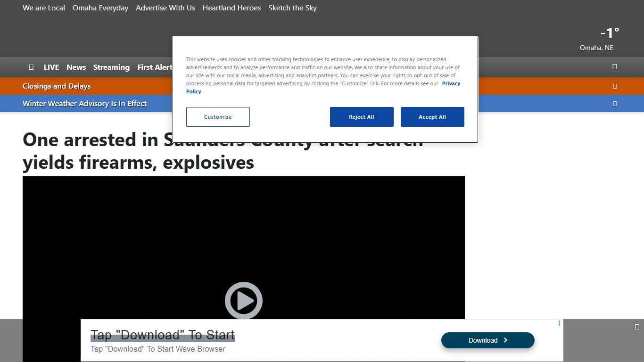
Task: Go to the LIVE section
Action: [x=51, y=67]
